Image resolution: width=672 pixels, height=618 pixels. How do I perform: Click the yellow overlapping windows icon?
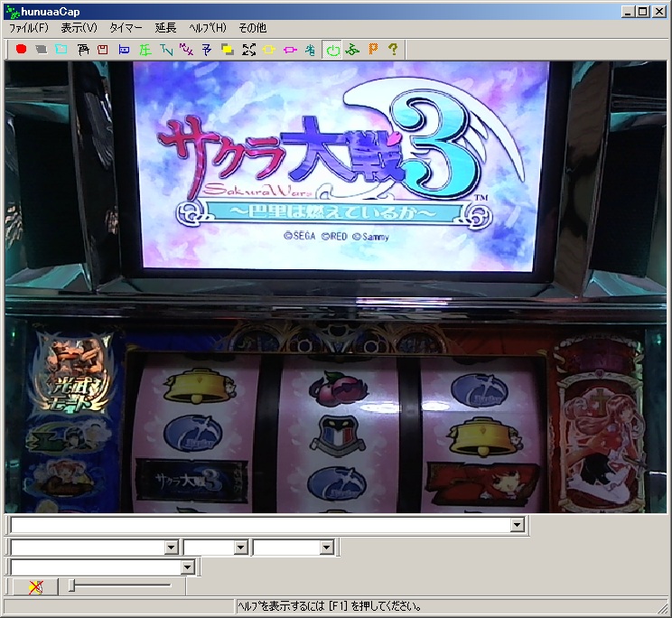pyautogui.click(x=228, y=50)
